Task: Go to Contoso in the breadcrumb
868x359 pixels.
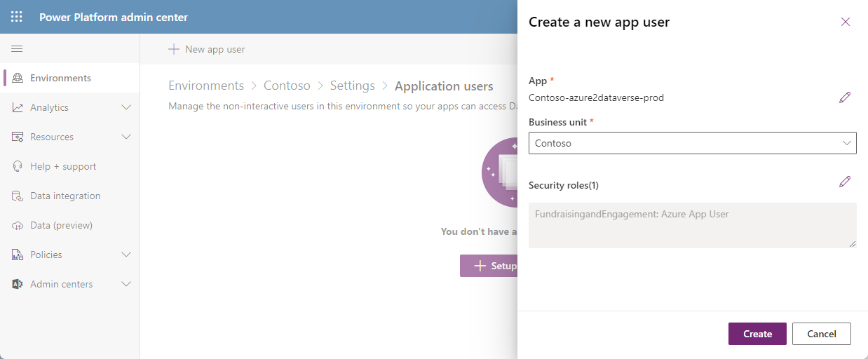Action: point(287,86)
